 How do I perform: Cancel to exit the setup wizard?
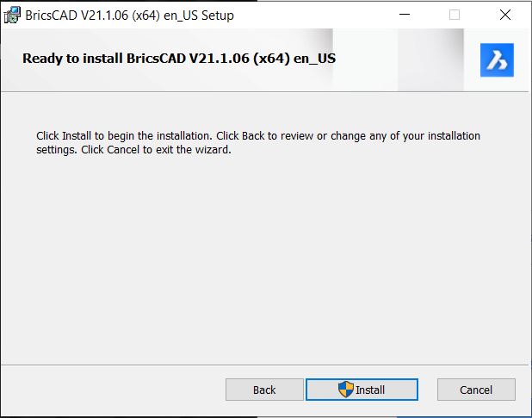tap(476, 390)
